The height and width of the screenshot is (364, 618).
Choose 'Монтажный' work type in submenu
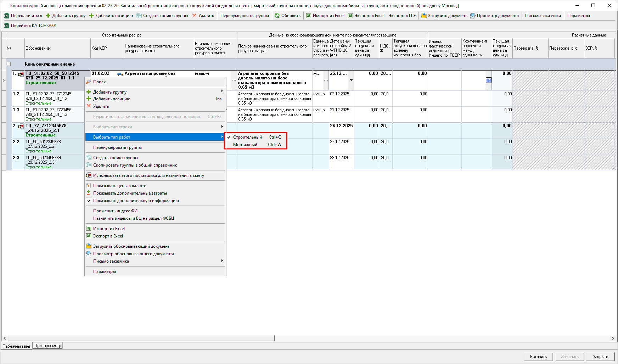[245, 145]
